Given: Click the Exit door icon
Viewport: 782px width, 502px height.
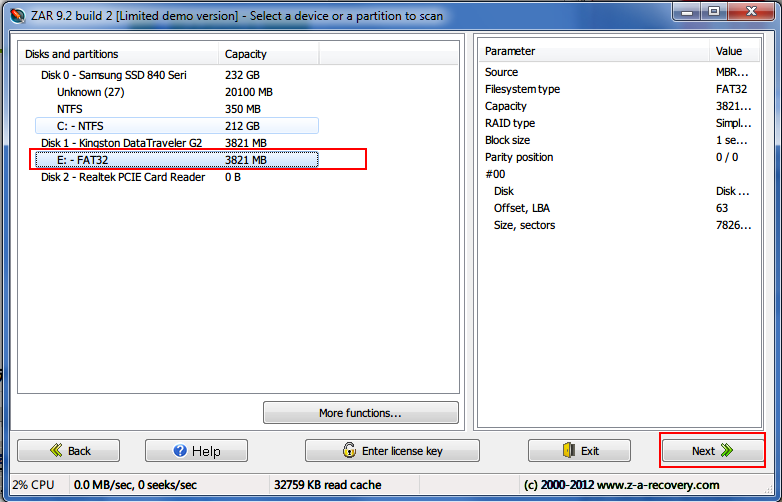Looking at the screenshot, I should tap(569, 451).
